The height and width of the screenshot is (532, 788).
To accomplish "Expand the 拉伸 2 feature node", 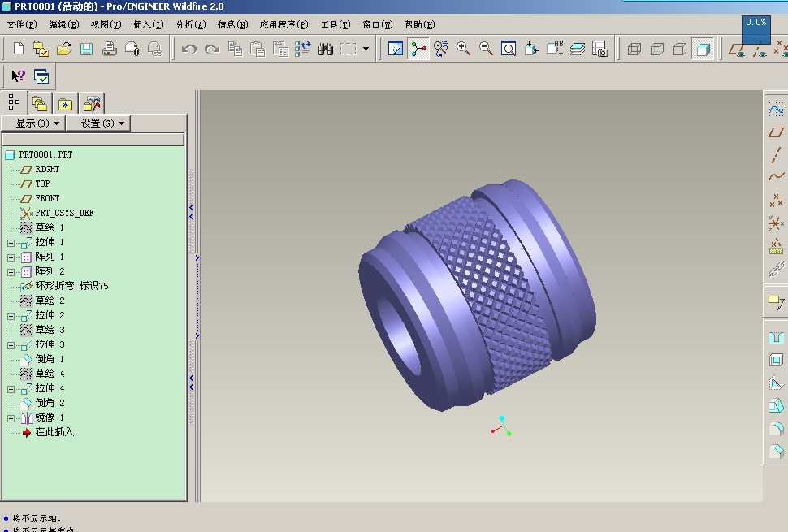I will (11, 316).
